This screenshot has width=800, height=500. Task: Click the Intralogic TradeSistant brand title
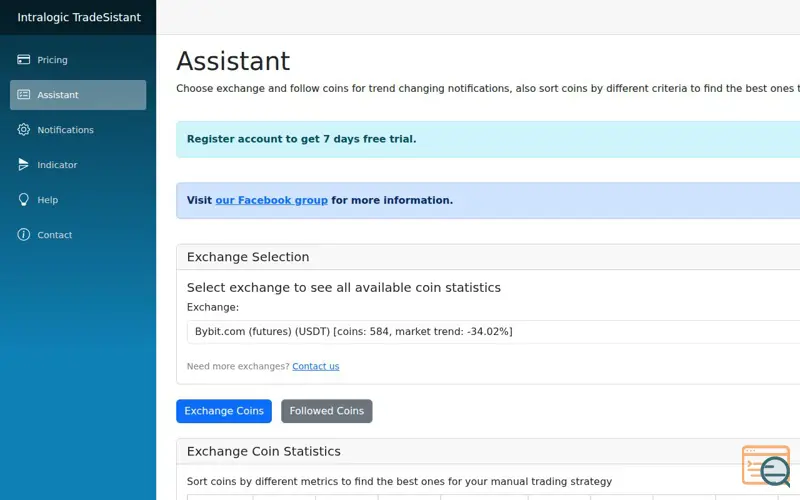pyautogui.click(x=79, y=17)
